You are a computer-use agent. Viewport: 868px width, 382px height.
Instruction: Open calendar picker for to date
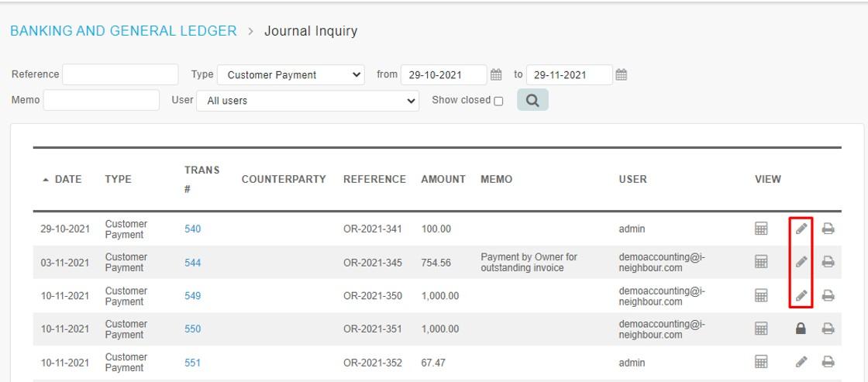click(621, 74)
